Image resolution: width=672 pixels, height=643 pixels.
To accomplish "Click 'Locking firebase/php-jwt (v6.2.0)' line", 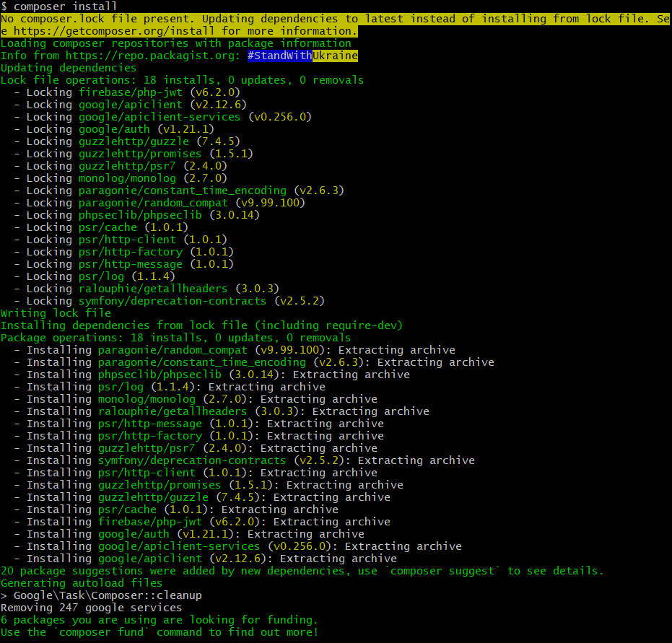I will (x=127, y=92).
